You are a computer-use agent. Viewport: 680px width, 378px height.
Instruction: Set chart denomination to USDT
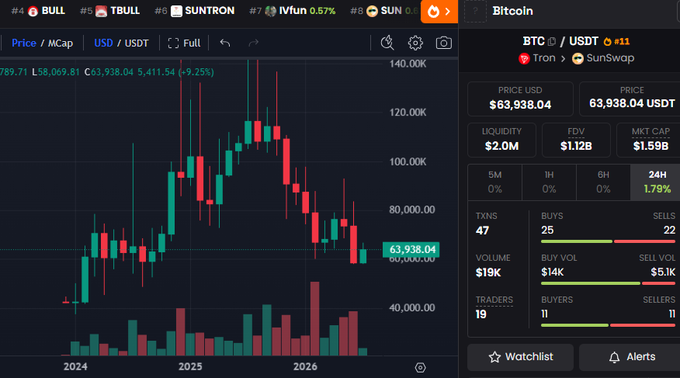coord(137,43)
